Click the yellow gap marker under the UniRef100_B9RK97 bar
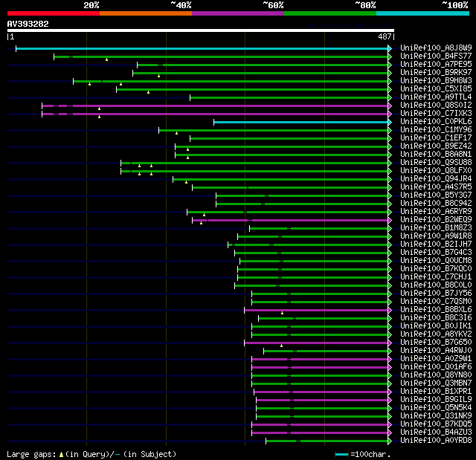476x460 pixels. pyautogui.click(x=158, y=76)
